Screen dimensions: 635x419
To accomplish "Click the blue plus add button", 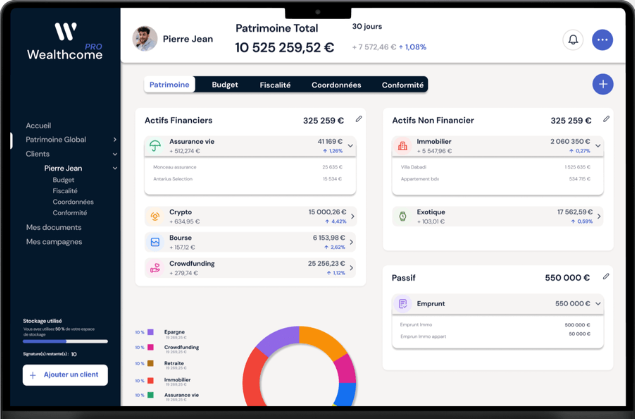I will (x=603, y=84).
